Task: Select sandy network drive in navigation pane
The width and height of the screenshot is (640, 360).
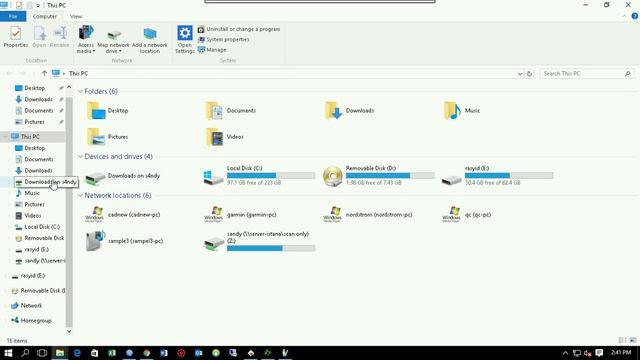Action: coord(44,261)
